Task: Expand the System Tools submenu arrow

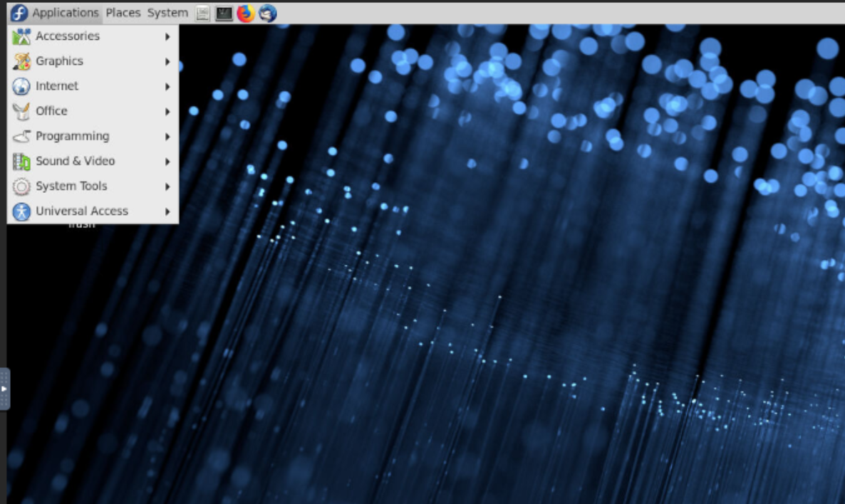Action: (167, 187)
